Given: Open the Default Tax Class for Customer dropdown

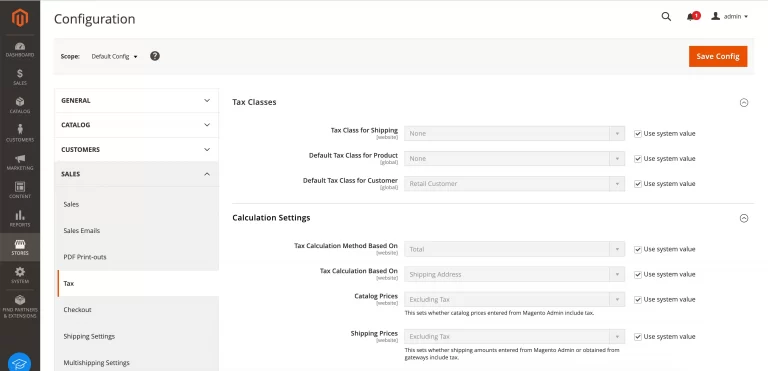Looking at the screenshot, I should [514, 183].
